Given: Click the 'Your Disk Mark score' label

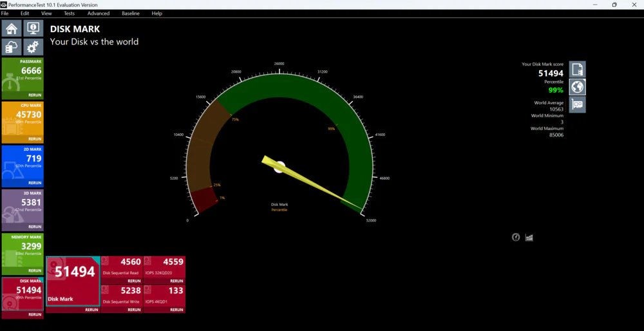Looking at the screenshot, I should (542, 64).
